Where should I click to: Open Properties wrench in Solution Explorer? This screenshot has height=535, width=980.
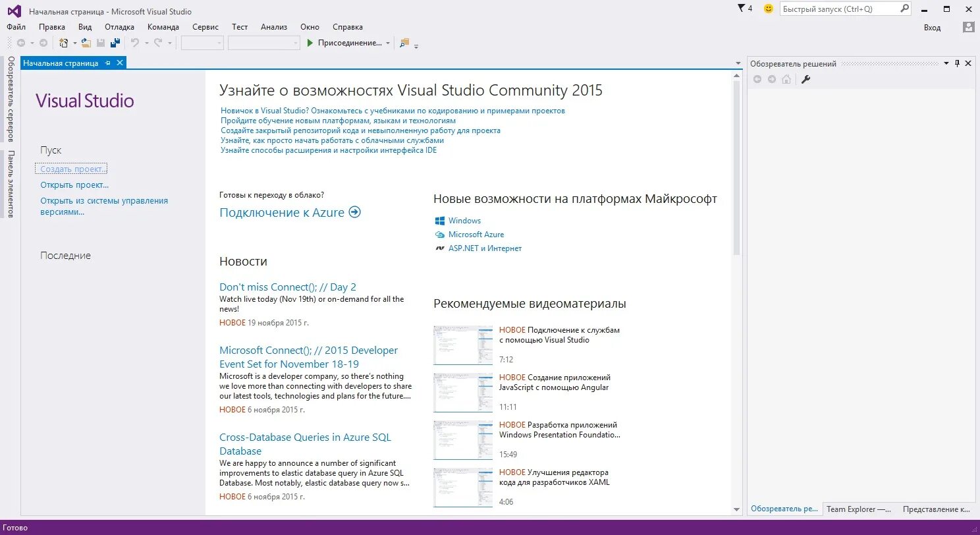[805, 79]
